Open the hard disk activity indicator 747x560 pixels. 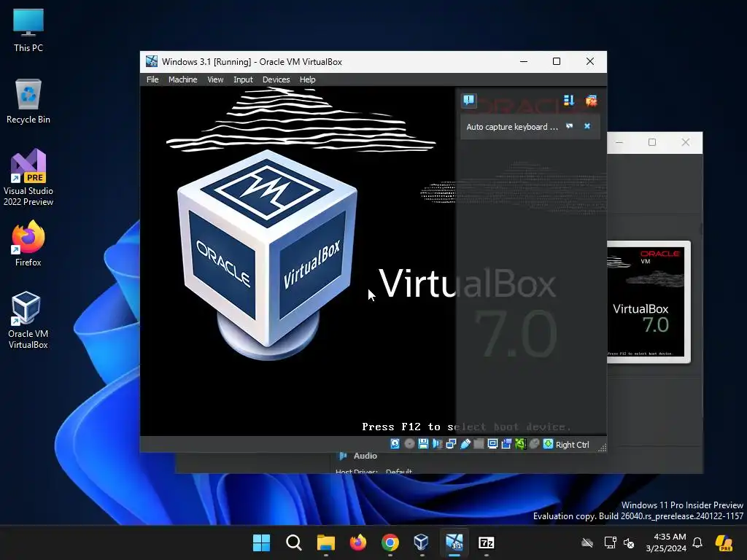(x=395, y=444)
